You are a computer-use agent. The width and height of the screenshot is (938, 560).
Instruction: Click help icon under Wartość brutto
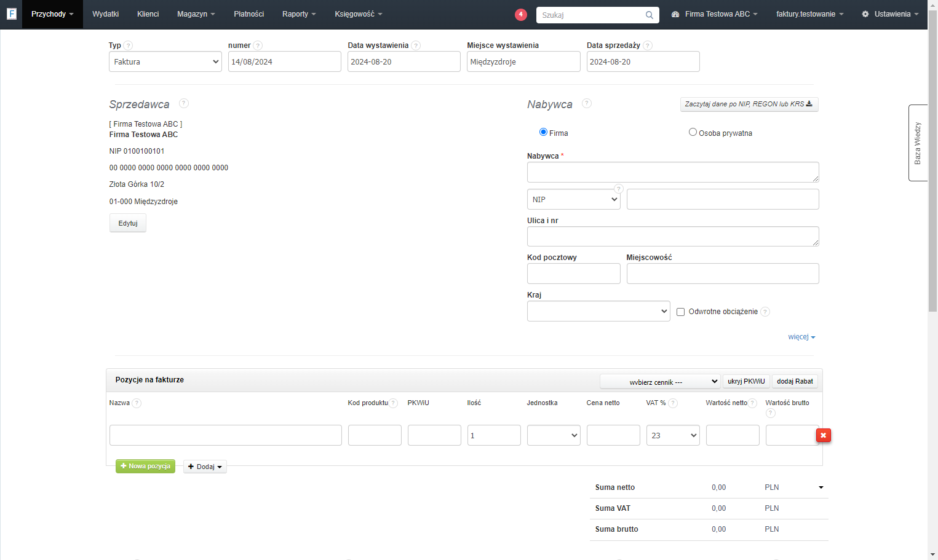pyautogui.click(x=771, y=413)
